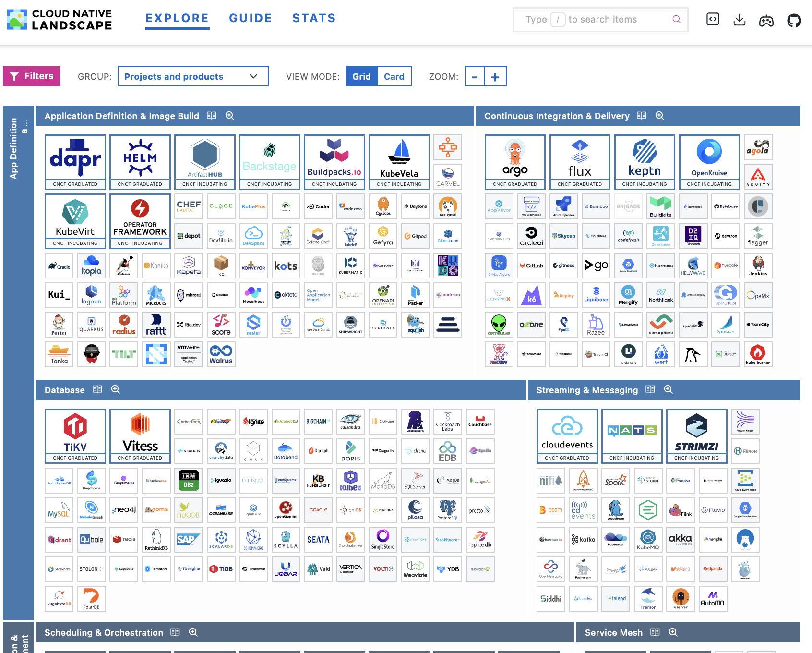Select the Travis CI logo tile

(596, 354)
